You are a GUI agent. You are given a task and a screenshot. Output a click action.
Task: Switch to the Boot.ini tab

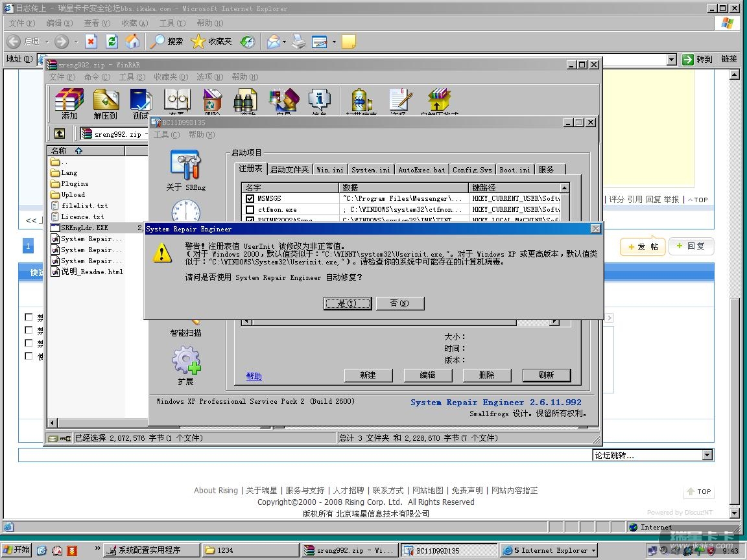tap(514, 169)
